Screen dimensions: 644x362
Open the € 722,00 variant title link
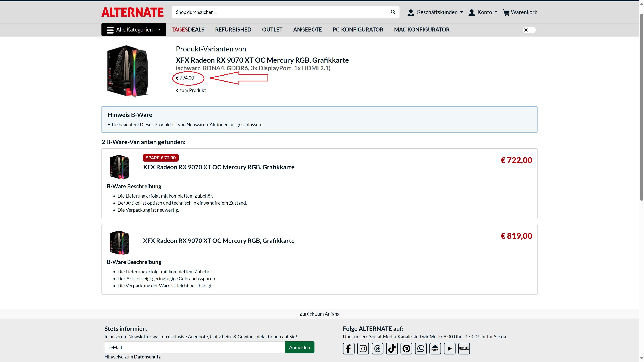[219, 167]
